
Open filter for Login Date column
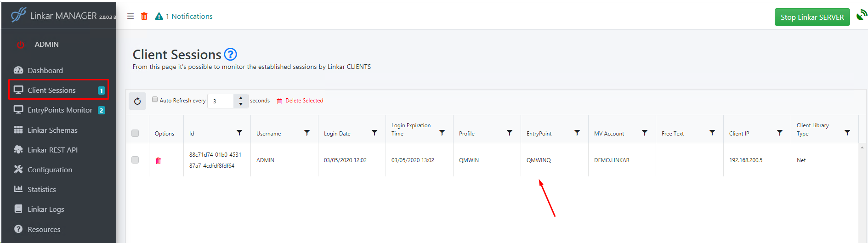tap(374, 133)
